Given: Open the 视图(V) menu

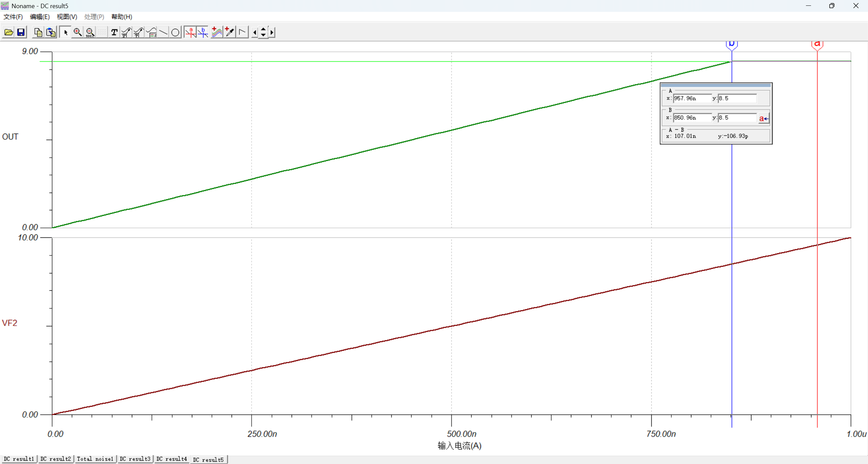Looking at the screenshot, I should [x=67, y=17].
